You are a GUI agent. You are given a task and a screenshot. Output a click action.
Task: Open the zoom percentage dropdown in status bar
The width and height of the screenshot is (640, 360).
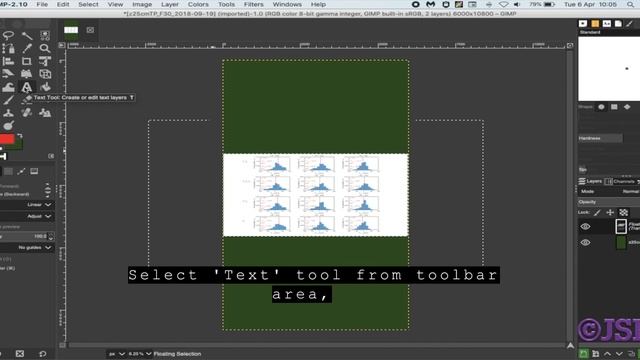[x=140, y=354]
